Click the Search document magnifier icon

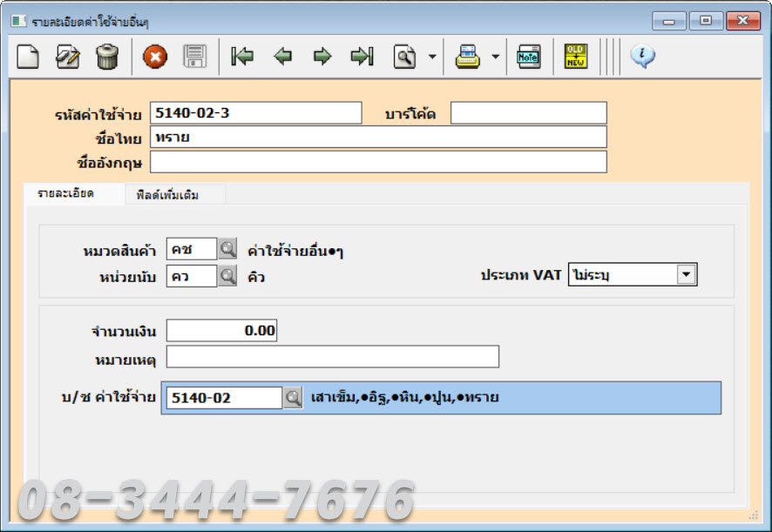[404, 57]
